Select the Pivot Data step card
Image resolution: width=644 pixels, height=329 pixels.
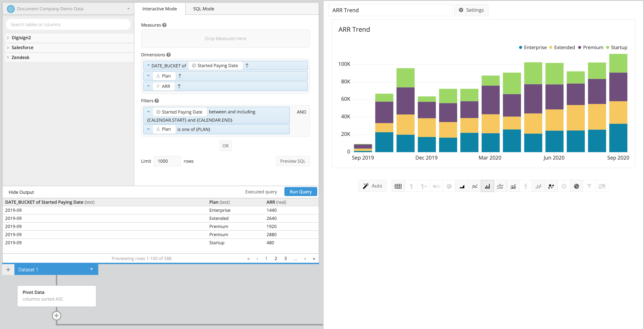coord(57,296)
